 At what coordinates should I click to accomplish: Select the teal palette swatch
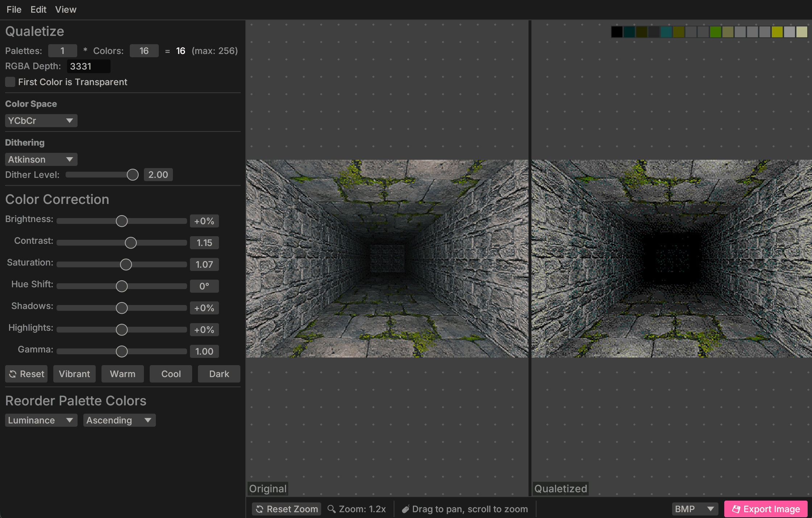tap(666, 32)
